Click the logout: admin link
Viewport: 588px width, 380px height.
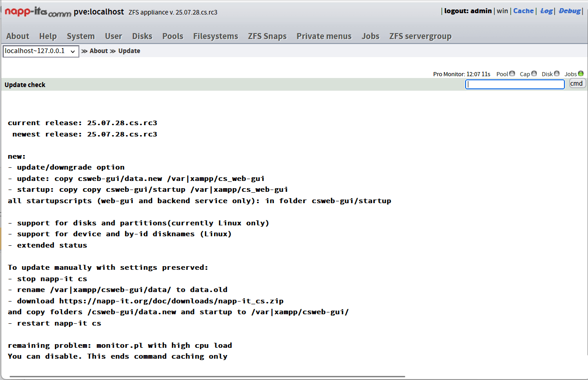pos(468,11)
